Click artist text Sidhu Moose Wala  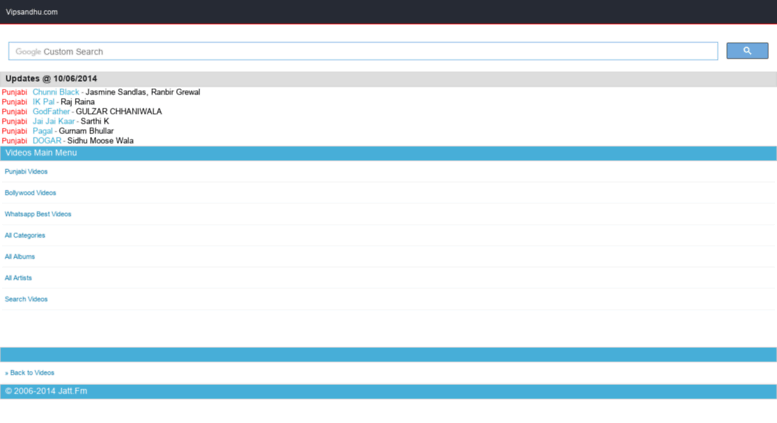[x=100, y=141]
